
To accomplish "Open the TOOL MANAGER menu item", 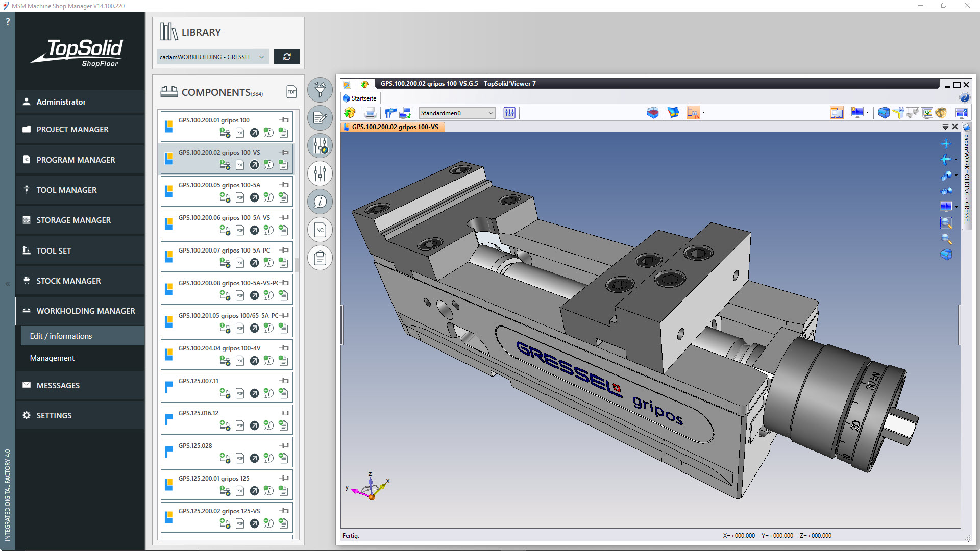I will point(66,190).
